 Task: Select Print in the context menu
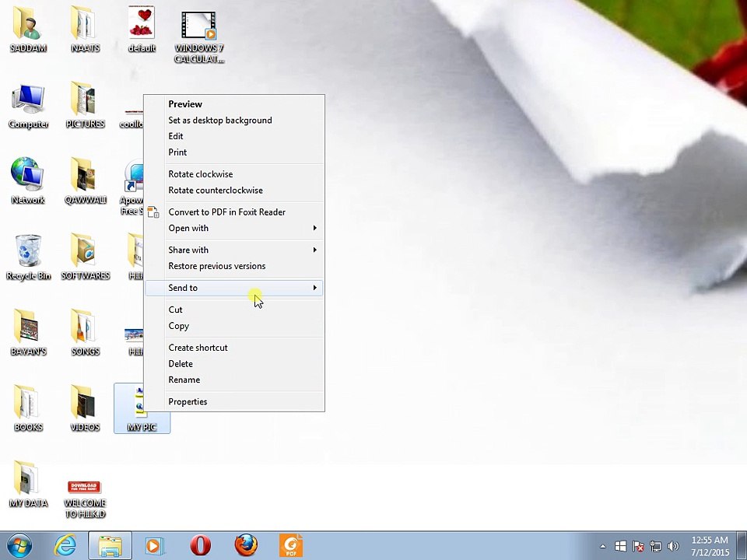(234, 152)
